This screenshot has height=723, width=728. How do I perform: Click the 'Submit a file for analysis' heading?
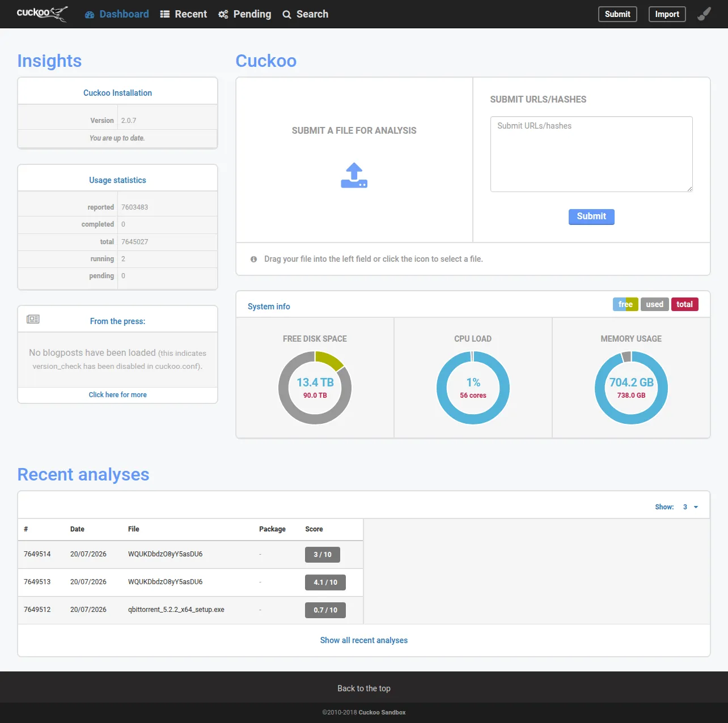pos(354,130)
